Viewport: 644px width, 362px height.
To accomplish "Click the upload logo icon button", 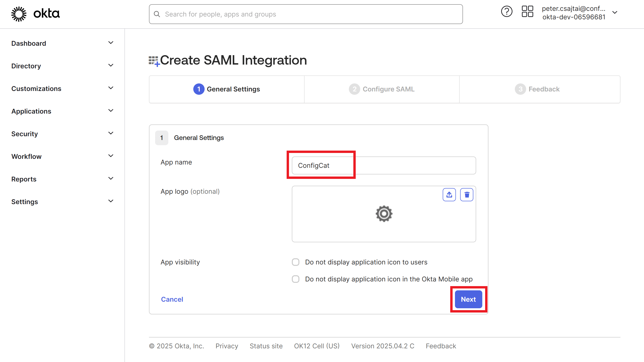I will 449,194.
